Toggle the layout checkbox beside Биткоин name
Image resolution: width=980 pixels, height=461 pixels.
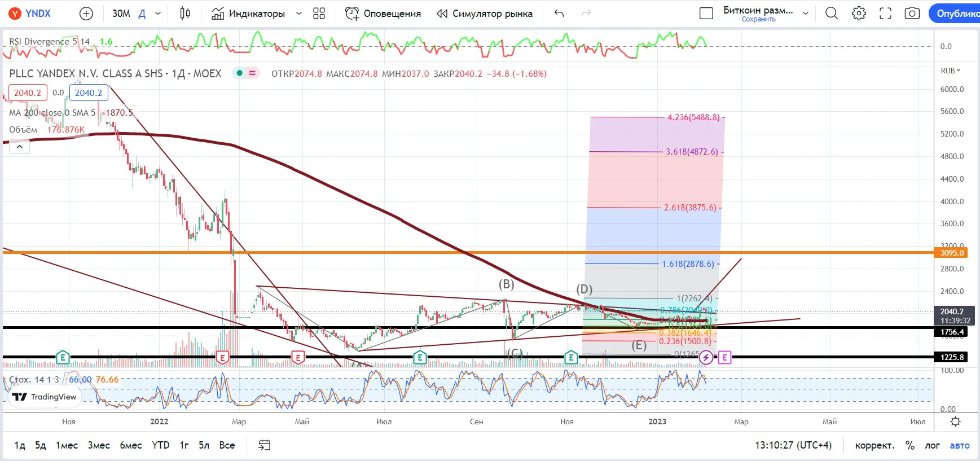pyautogui.click(x=706, y=14)
